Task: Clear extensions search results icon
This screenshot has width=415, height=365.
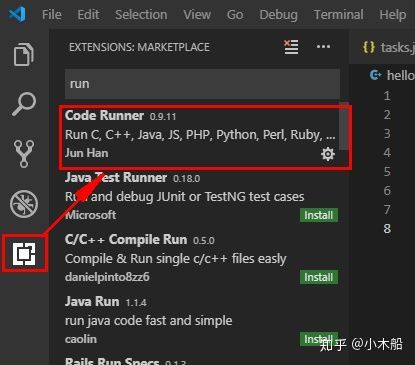Action: point(291,47)
